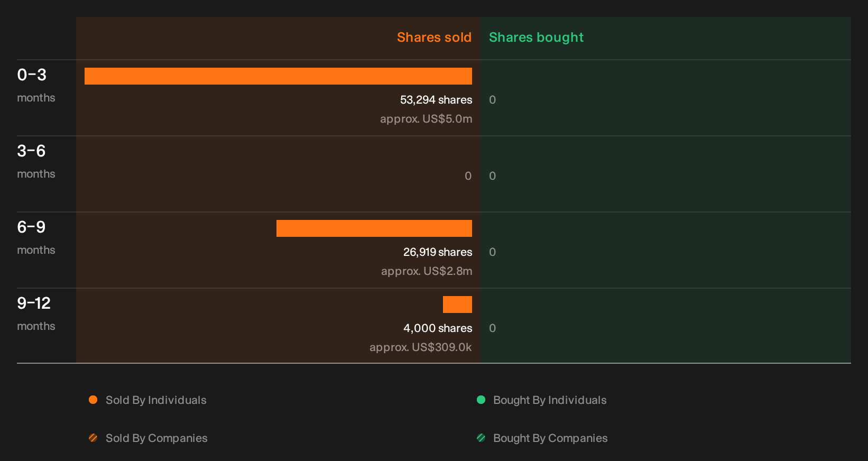
Task: Click the 'approx. US$2.8m' value
Action: point(427,271)
